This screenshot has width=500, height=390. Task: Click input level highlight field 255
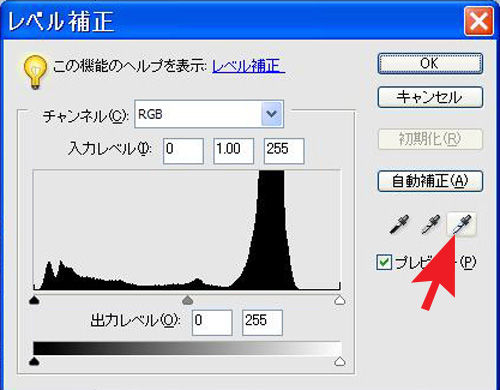click(x=284, y=151)
